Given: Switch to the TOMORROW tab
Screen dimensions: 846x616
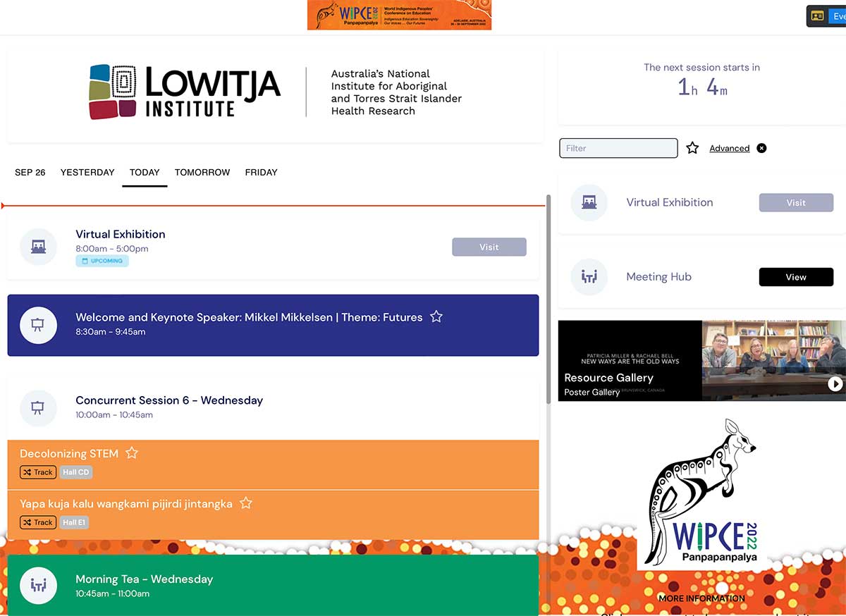Looking at the screenshot, I should (x=202, y=172).
